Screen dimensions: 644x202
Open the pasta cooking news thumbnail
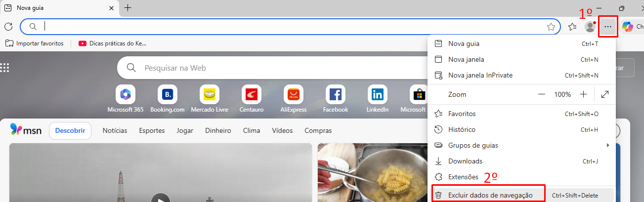(x=372, y=172)
